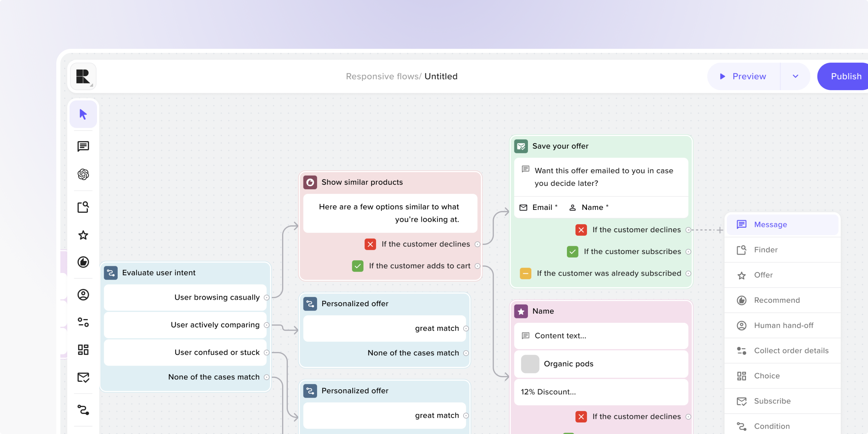Choose Collect order details sidebar tool
Image resolution: width=868 pixels, height=434 pixels.
(x=83, y=322)
